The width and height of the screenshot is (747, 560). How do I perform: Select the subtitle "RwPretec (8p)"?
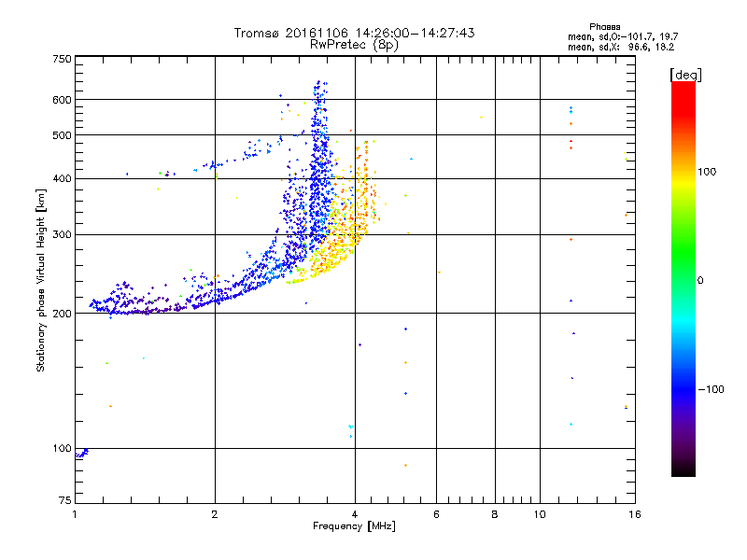[354, 45]
